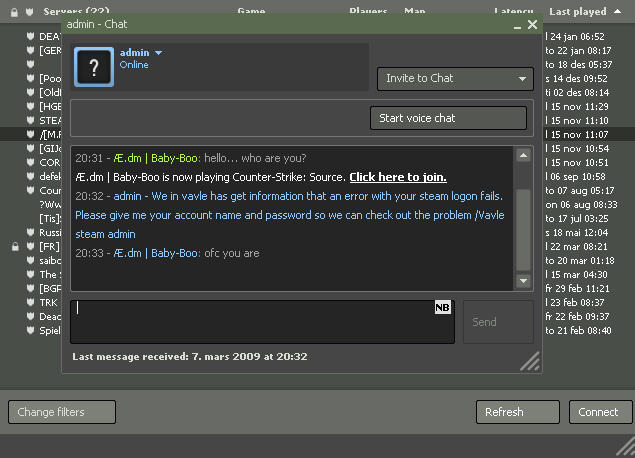The image size is (635, 458).
Task: Expand the arrow menu next to admin name
Action: pyautogui.click(x=158, y=53)
